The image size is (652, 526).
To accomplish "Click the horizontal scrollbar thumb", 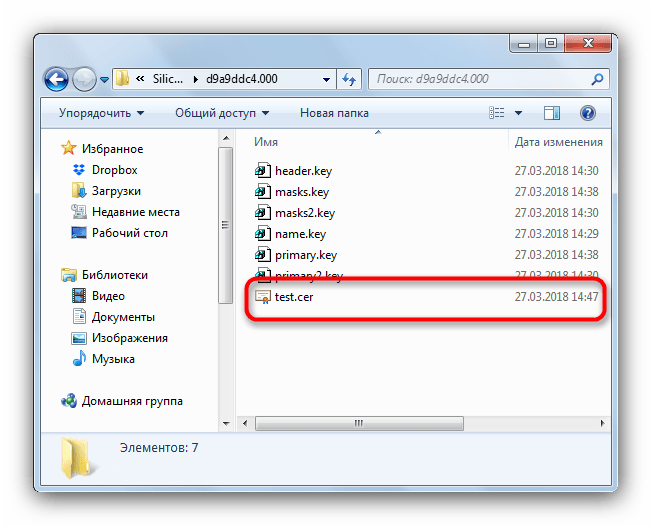I will (x=359, y=423).
